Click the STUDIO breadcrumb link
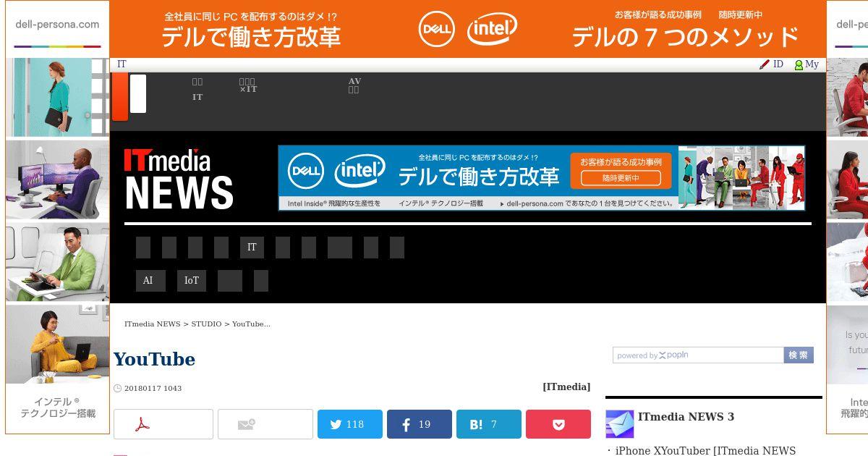This screenshot has width=868, height=456. point(206,324)
